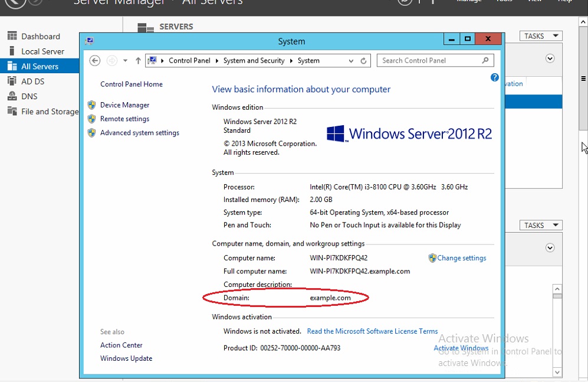Open Windows Update under See also
This screenshot has width=588, height=382.
pos(126,358)
